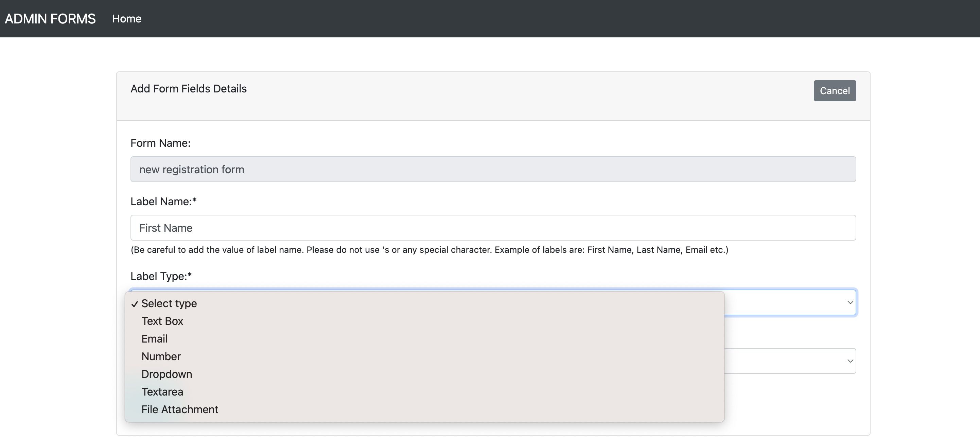Click the Add Form Fields Details heading

(188, 89)
